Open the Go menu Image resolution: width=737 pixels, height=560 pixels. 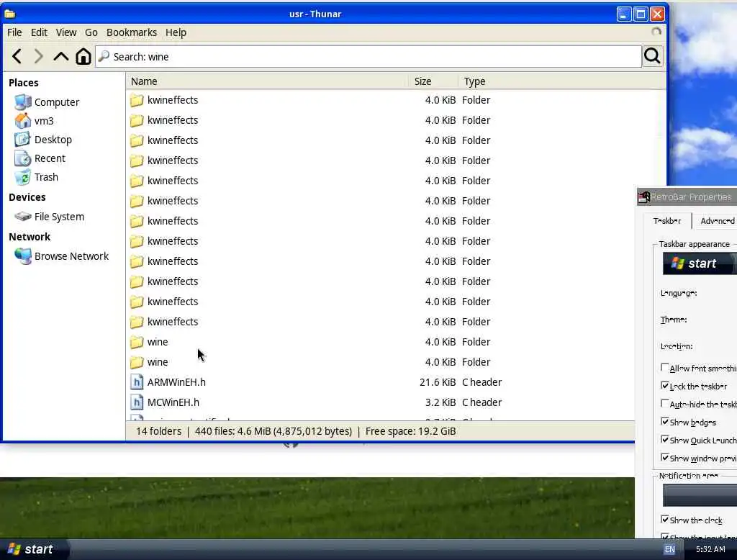tap(91, 32)
